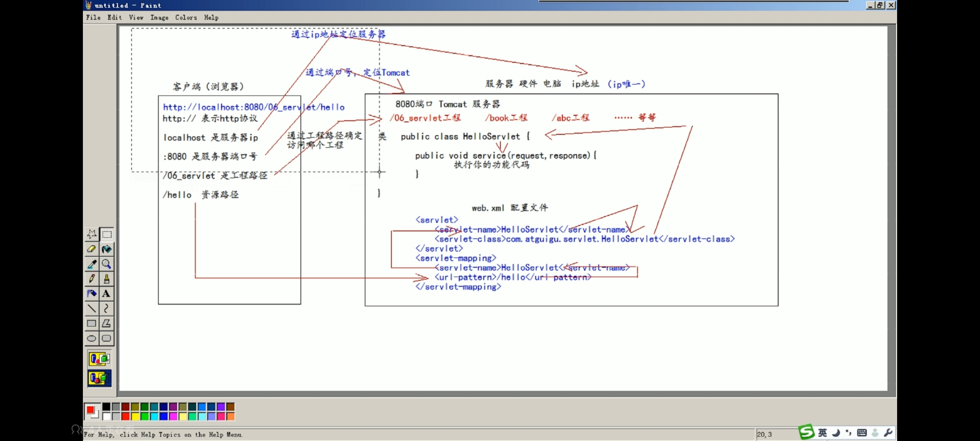Screen dimensions: 980x441
Task: Pick the yellow color in palette
Action: (135, 416)
